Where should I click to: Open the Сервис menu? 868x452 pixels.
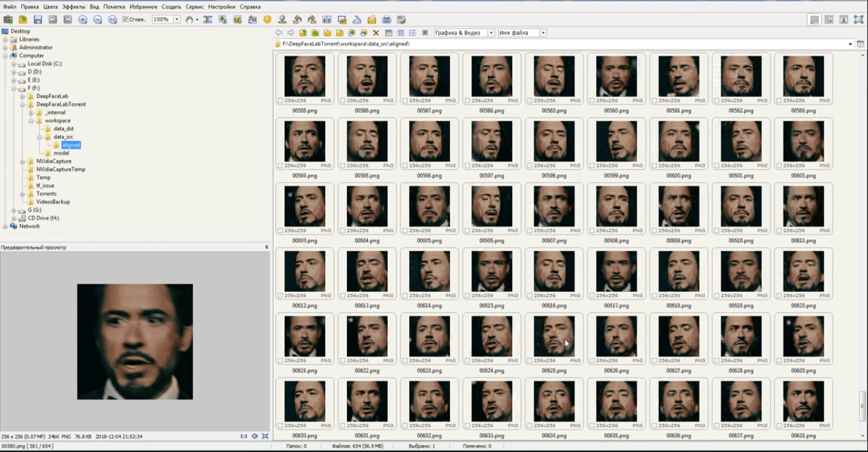click(194, 6)
